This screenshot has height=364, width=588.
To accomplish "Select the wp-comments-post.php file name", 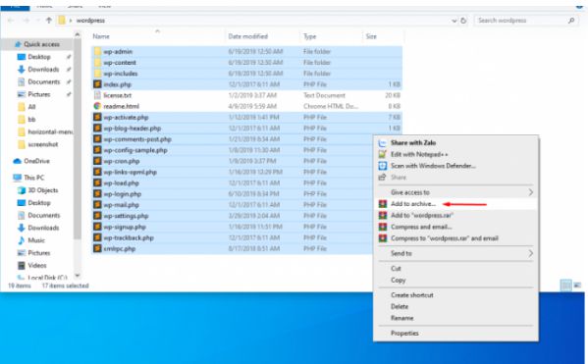I will (137, 139).
